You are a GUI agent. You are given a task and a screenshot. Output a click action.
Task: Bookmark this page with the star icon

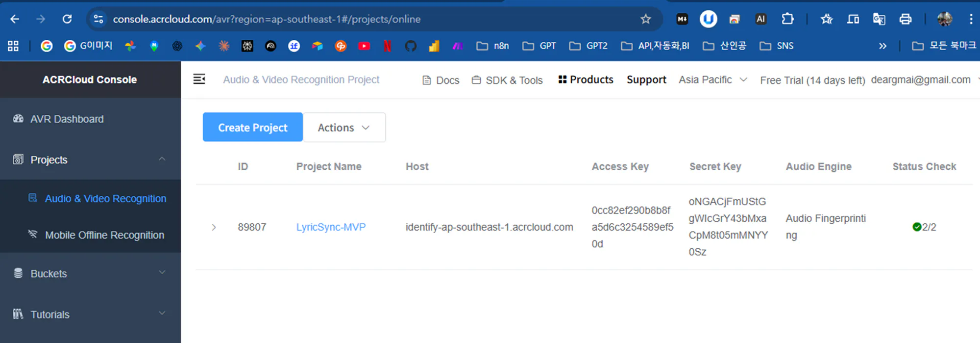coord(645,19)
